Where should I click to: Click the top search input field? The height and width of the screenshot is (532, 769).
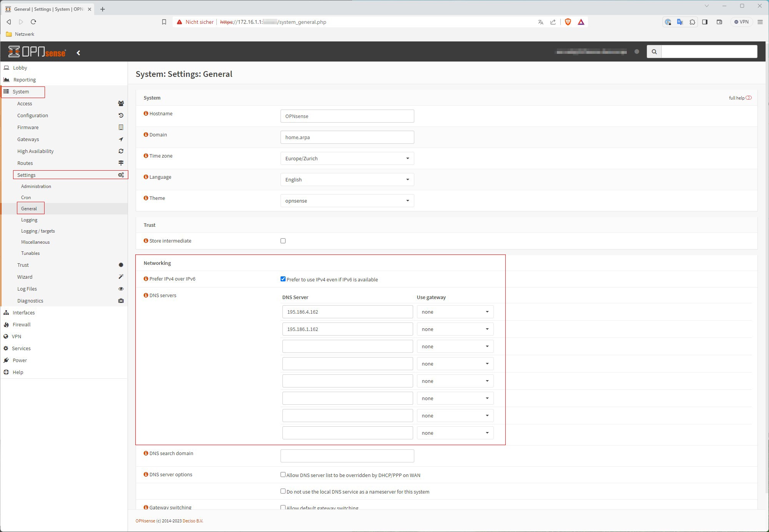coord(709,52)
